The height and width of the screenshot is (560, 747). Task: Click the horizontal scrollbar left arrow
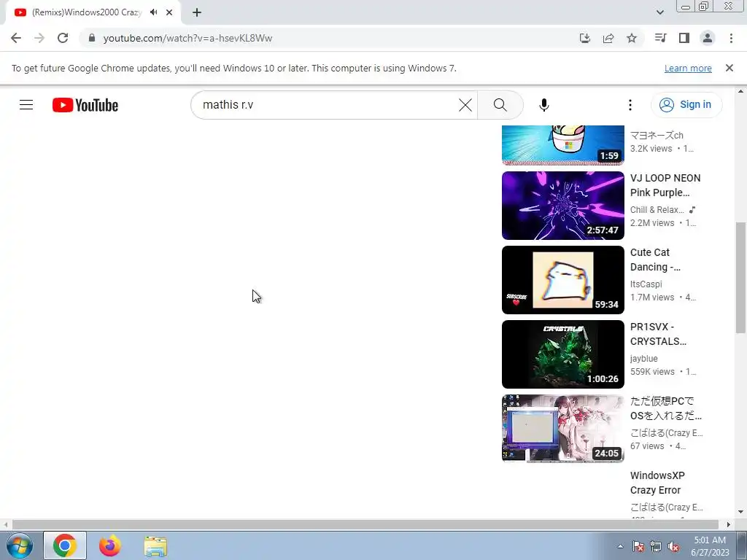[x=5, y=524]
